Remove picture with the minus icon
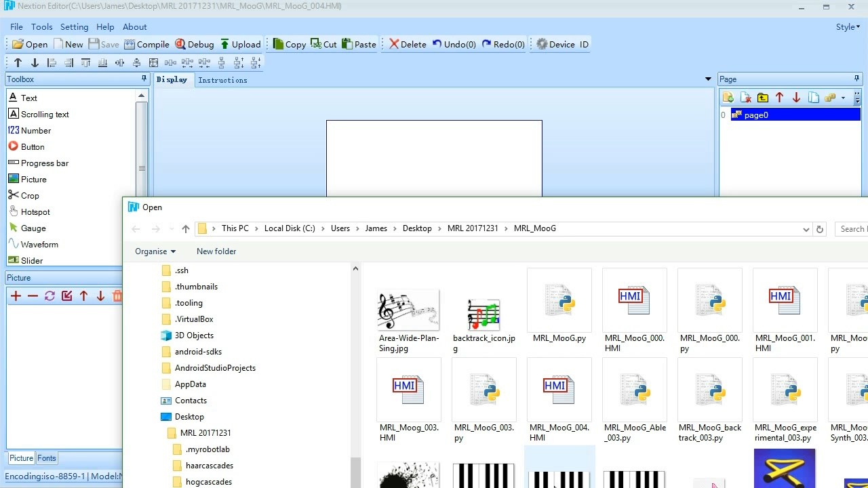 point(33,296)
